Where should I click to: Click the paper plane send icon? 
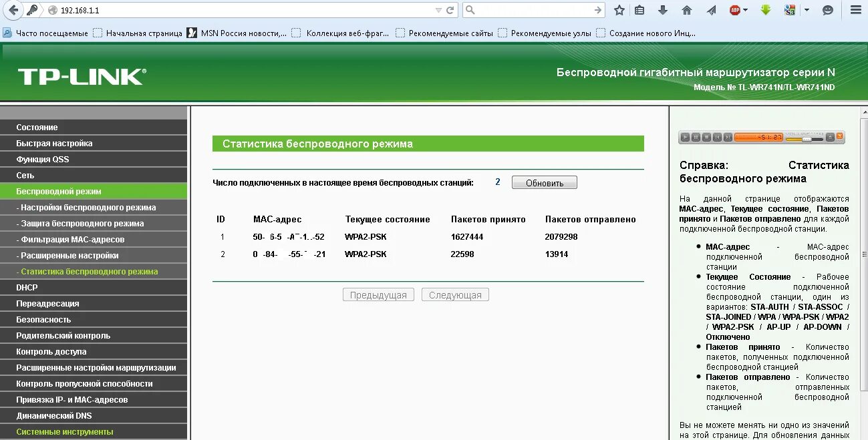[712, 10]
